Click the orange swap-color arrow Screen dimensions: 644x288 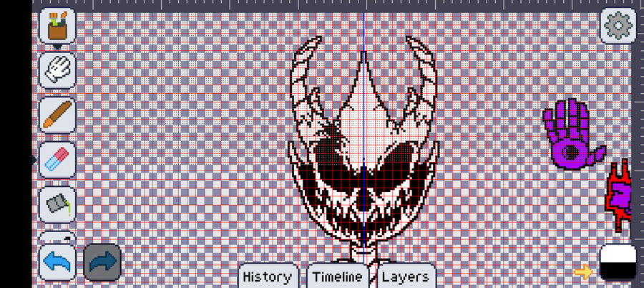pyautogui.click(x=583, y=272)
